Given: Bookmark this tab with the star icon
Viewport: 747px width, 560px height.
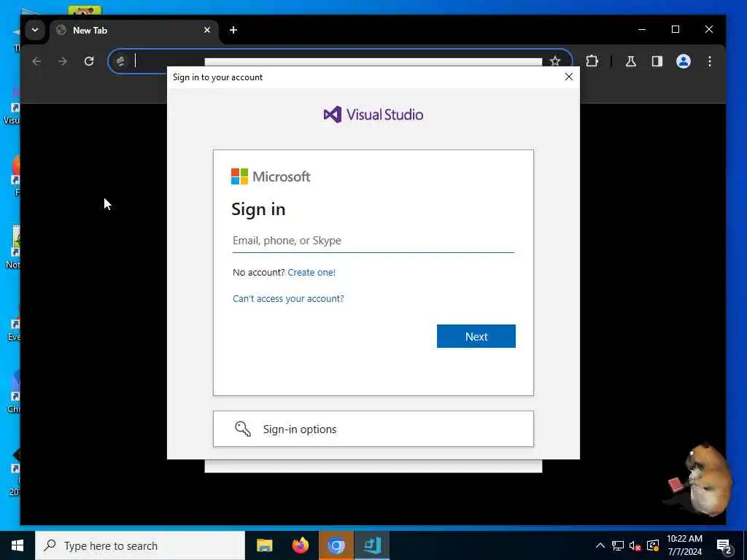Looking at the screenshot, I should (x=555, y=61).
